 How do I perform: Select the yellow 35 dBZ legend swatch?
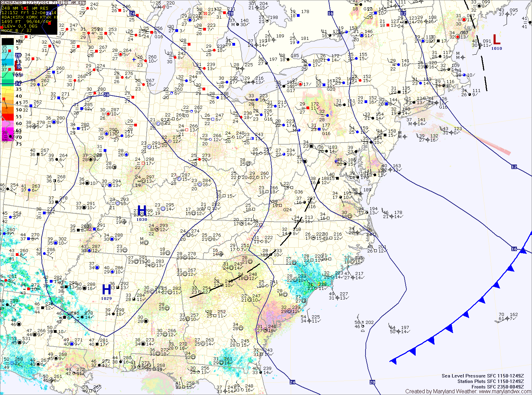(x=8, y=89)
